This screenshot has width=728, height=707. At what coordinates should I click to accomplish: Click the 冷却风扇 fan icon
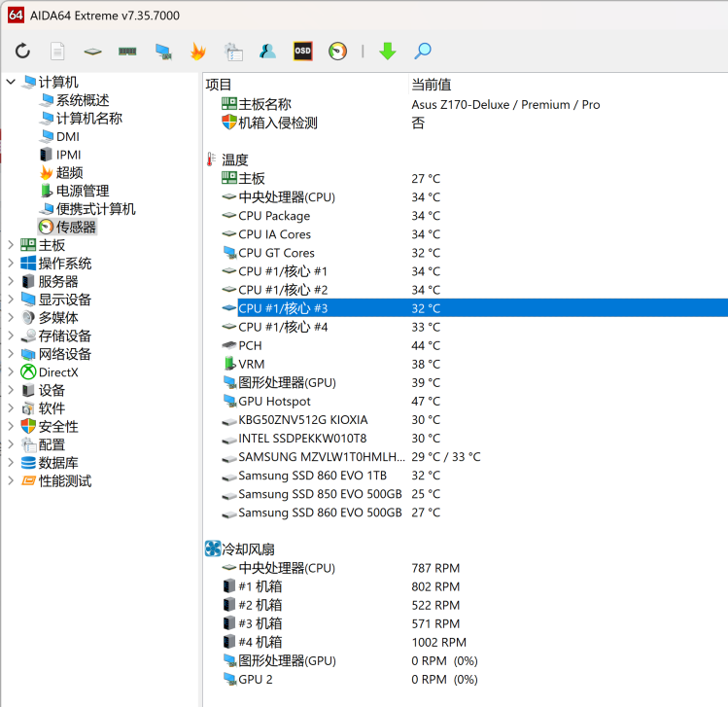click(213, 548)
